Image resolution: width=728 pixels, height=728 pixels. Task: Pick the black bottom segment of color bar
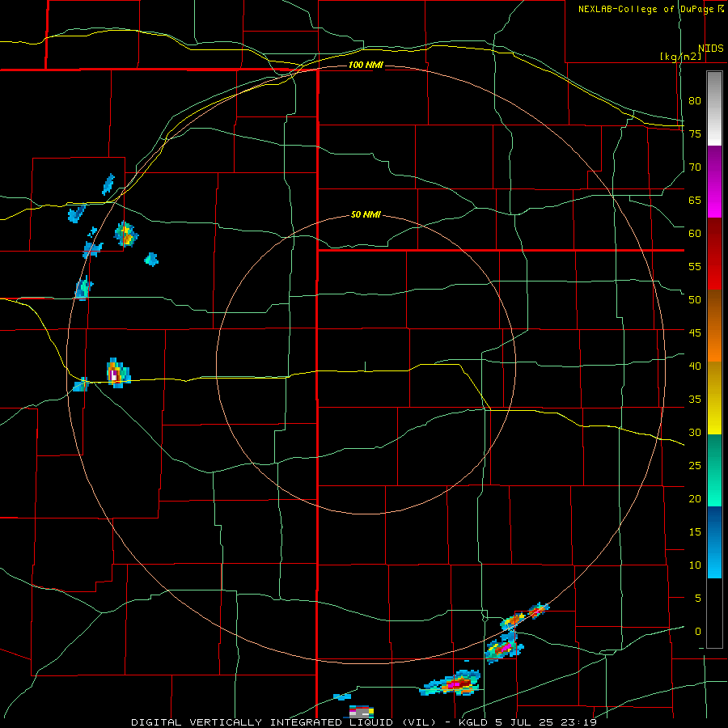click(x=714, y=613)
